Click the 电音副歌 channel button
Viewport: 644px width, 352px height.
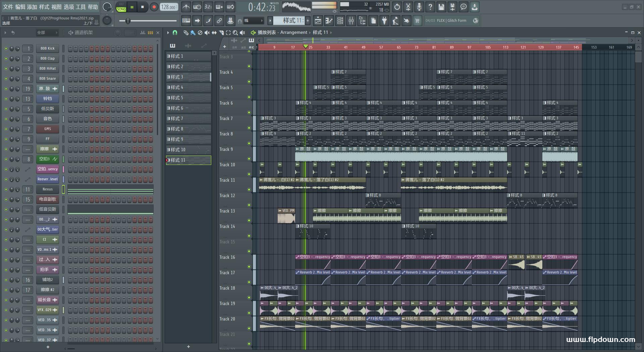48,199
